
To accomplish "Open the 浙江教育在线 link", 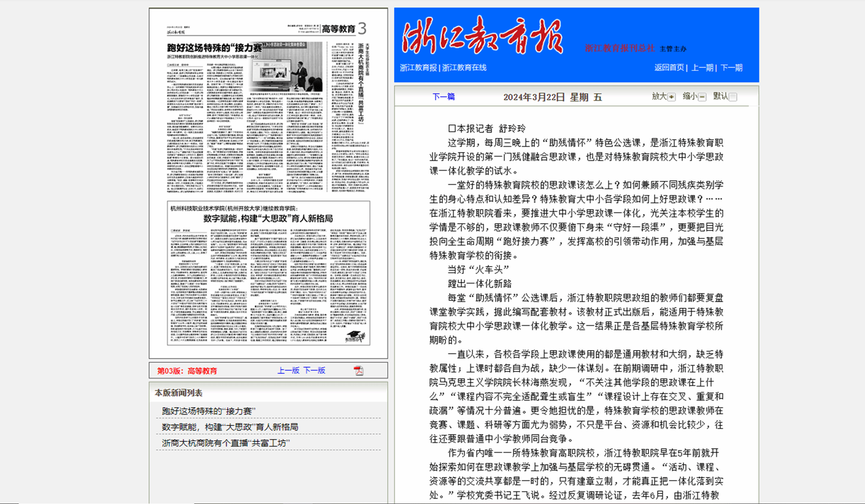I will point(464,67).
